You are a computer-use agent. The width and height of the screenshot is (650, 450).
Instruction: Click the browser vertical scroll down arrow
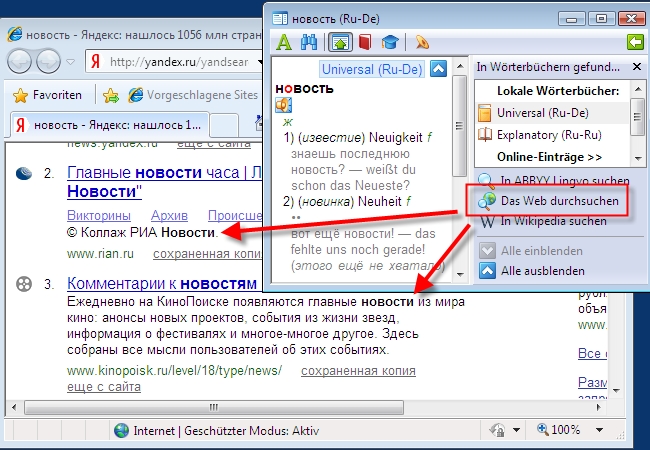(x=616, y=390)
